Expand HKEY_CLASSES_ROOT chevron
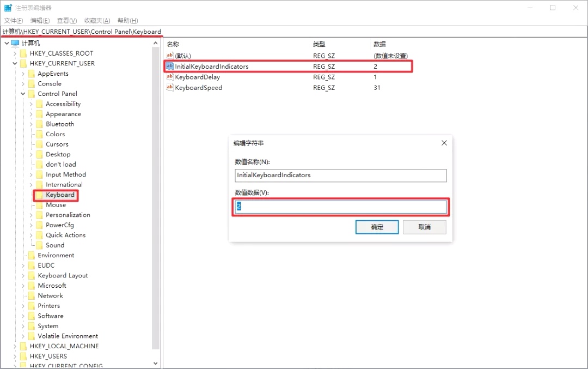The width and height of the screenshot is (588, 369). point(15,53)
